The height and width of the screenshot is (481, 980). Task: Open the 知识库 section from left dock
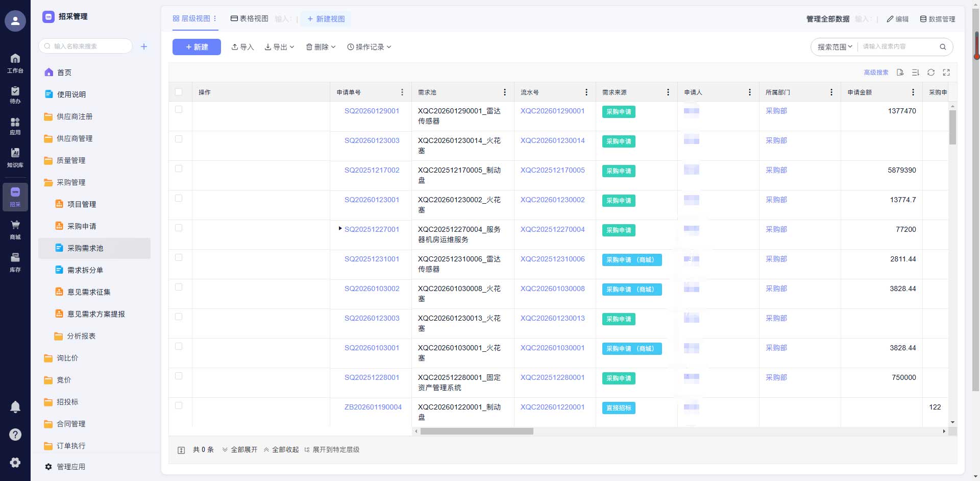[x=15, y=157]
